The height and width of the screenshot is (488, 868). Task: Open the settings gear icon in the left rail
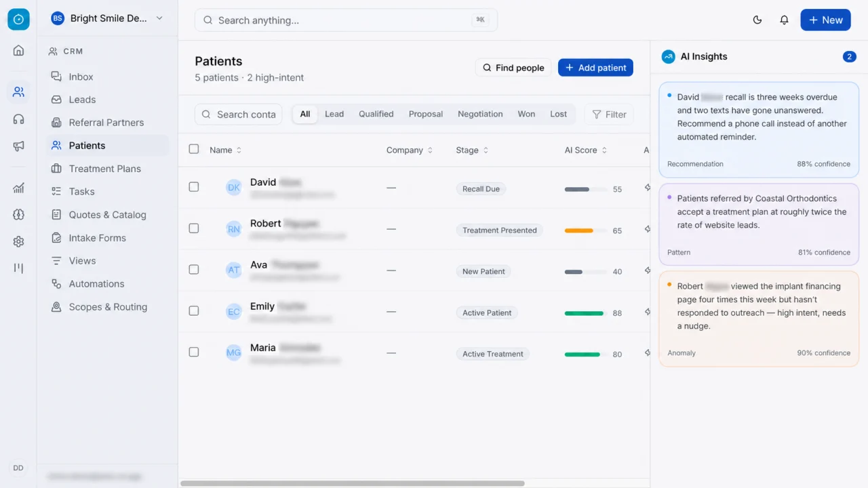coord(18,241)
